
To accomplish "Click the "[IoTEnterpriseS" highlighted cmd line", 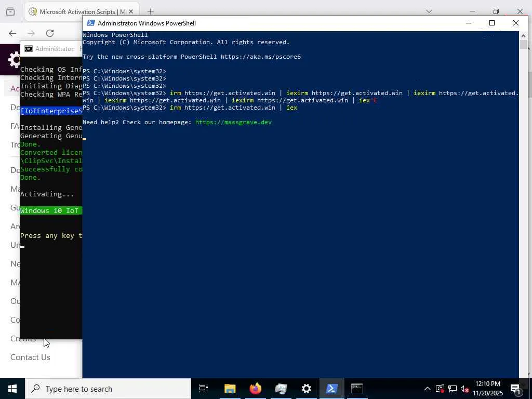I will [51, 111].
